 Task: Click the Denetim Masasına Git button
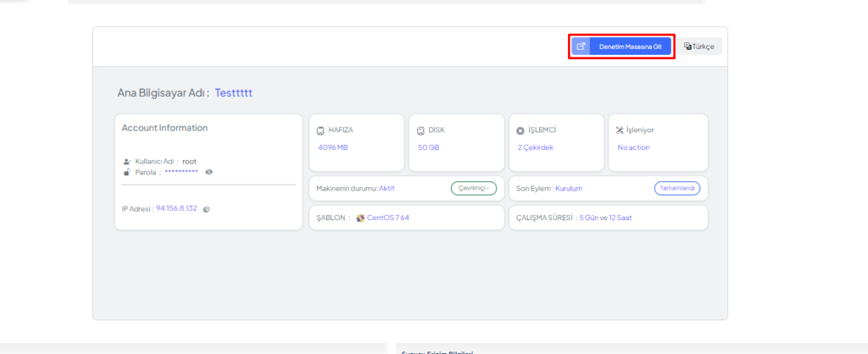(621, 47)
